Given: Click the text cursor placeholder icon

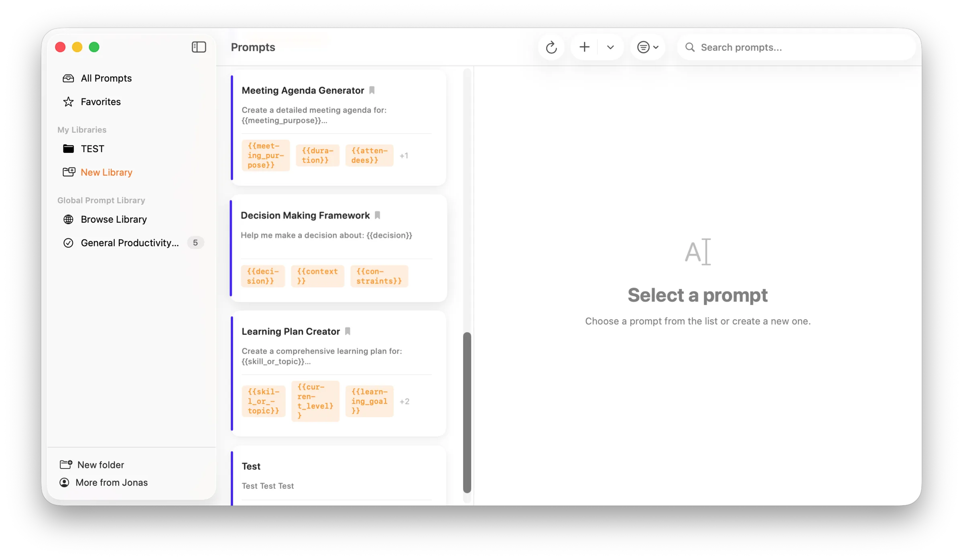Looking at the screenshot, I should [698, 252].
